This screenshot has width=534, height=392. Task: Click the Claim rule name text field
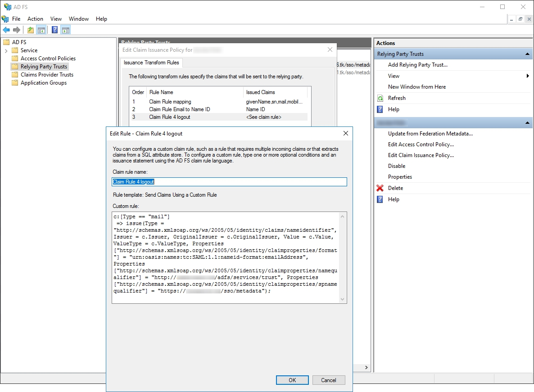click(229, 182)
